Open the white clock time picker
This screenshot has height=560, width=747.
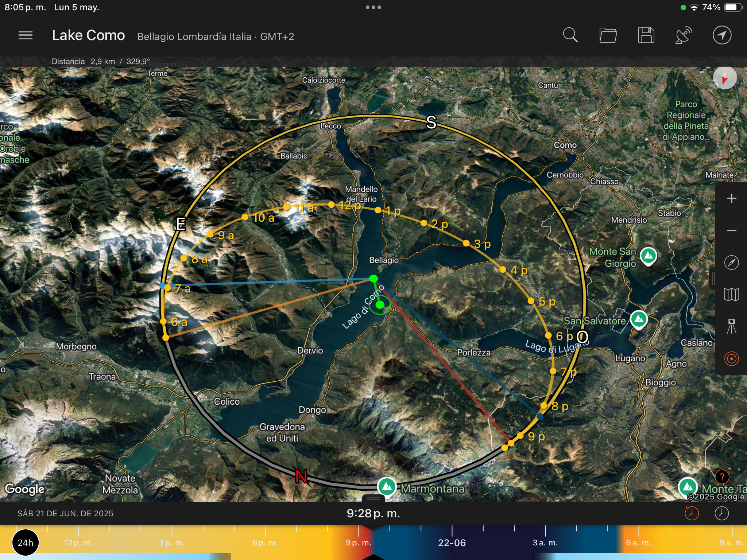point(721,513)
